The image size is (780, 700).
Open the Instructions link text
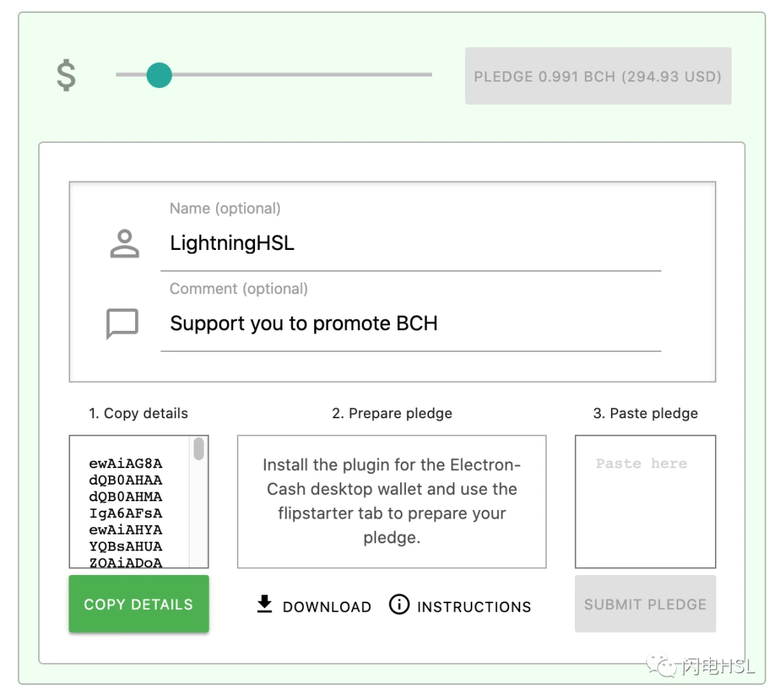coord(474,607)
